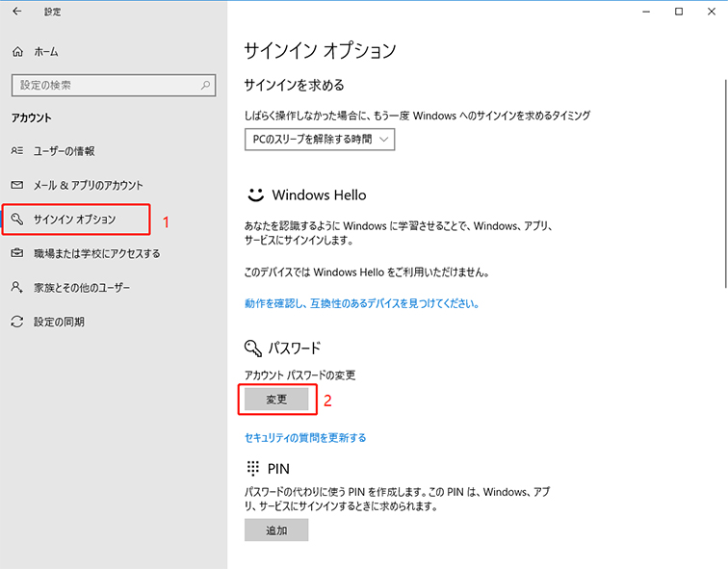This screenshot has height=569, width=728.
Task: Click the アカウント sidebar heading
Action: 31,117
